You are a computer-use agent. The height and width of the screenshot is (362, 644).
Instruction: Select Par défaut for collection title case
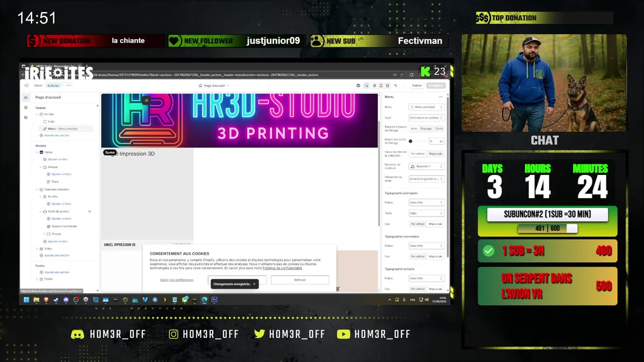pyautogui.click(x=418, y=154)
